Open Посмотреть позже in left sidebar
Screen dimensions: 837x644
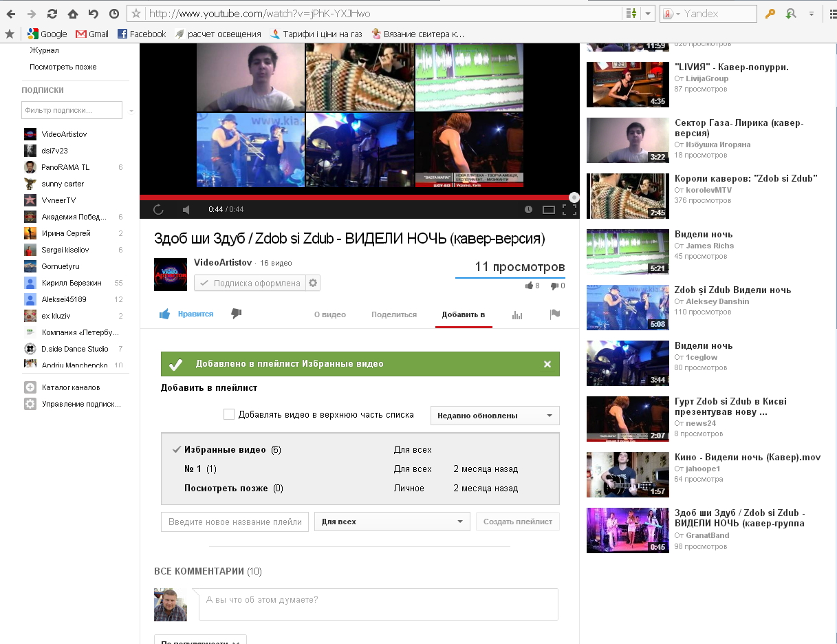tap(63, 67)
